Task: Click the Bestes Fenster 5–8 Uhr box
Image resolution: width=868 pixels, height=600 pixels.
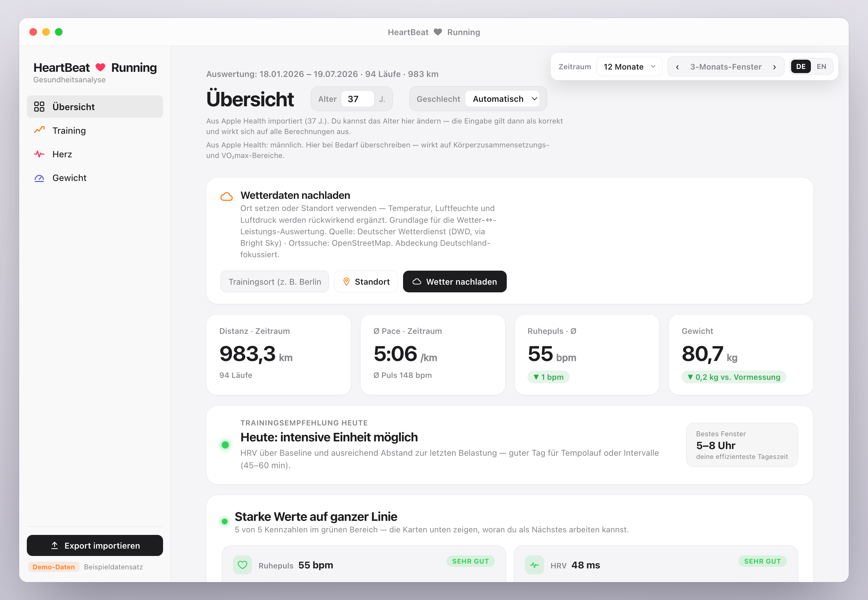Action: pyautogui.click(x=742, y=445)
